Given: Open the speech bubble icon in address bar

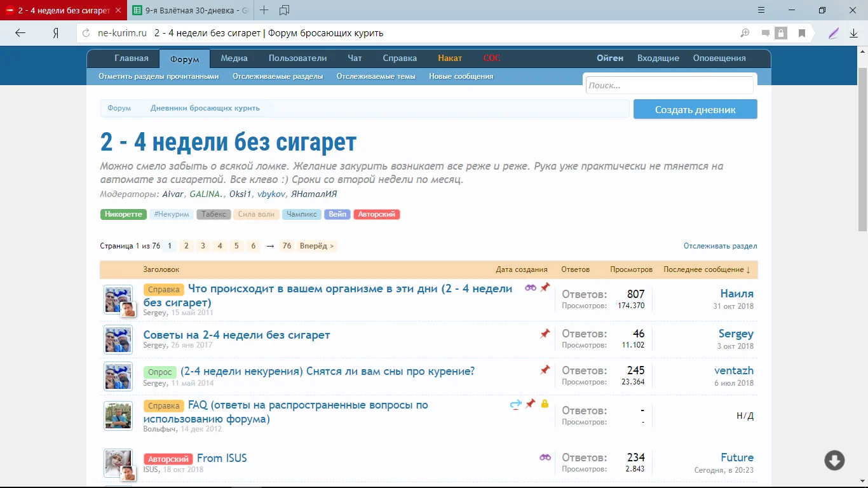Looking at the screenshot, I should click(766, 34).
